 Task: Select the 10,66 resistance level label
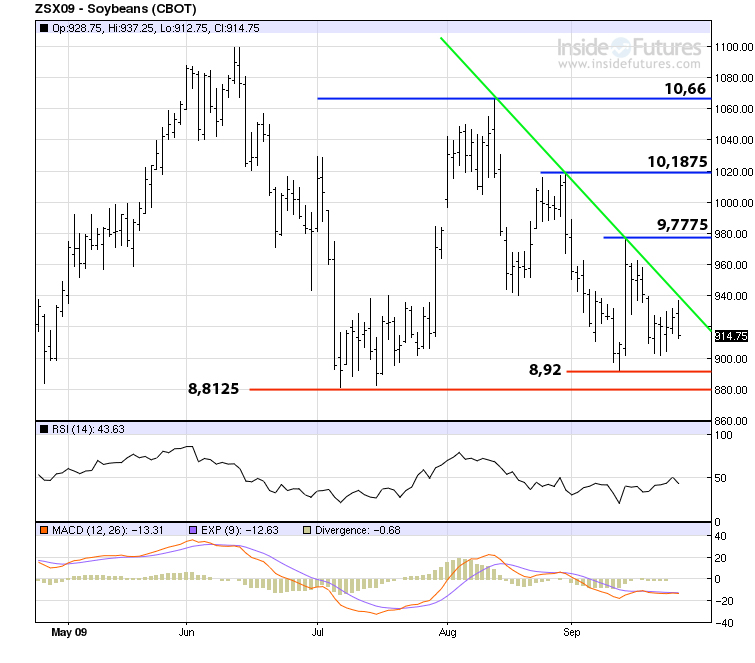coord(685,89)
